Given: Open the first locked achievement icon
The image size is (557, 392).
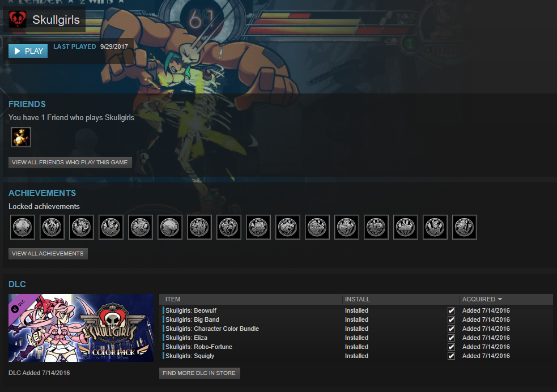Looking at the screenshot, I should tap(23, 227).
